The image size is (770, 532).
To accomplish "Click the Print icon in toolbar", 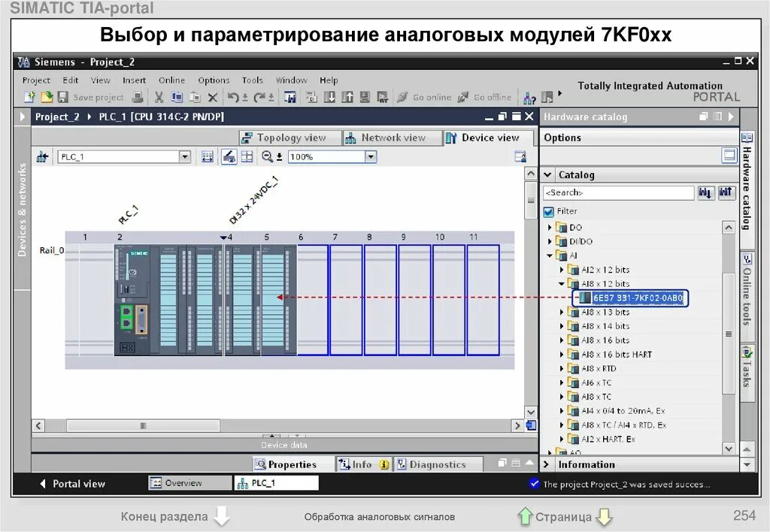I will [x=138, y=97].
